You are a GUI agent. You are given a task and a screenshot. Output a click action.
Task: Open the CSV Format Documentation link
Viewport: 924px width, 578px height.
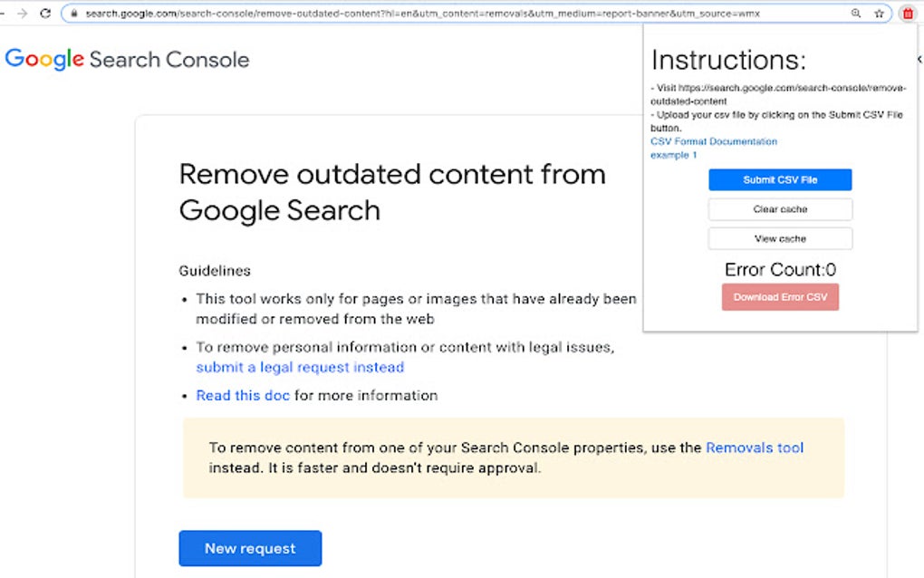(x=714, y=141)
